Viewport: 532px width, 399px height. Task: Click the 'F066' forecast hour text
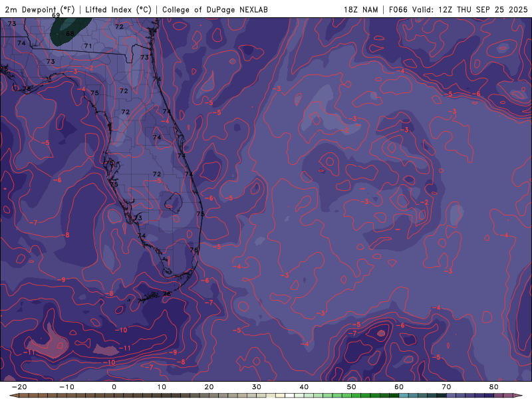tap(398, 9)
